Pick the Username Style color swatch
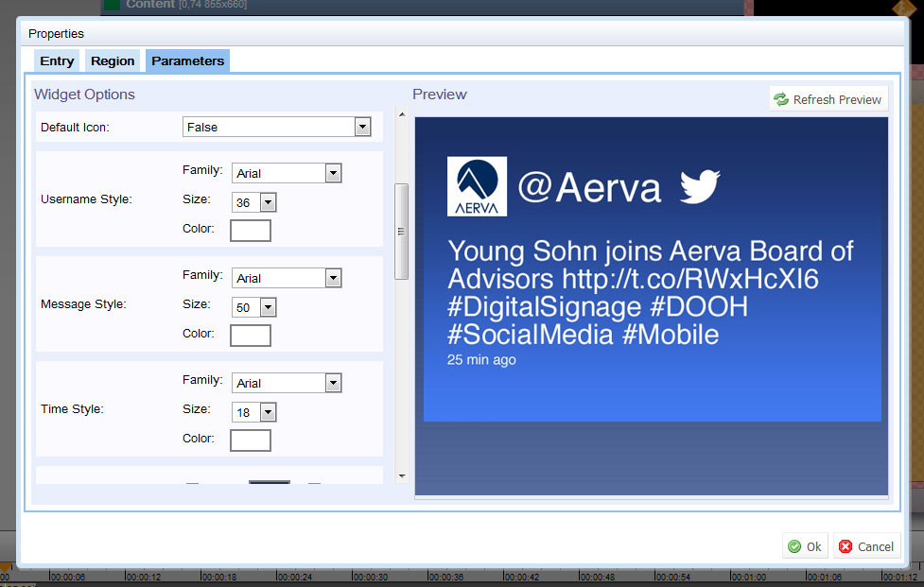Image resolution: width=924 pixels, height=587 pixels. pyautogui.click(x=251, y=231)
